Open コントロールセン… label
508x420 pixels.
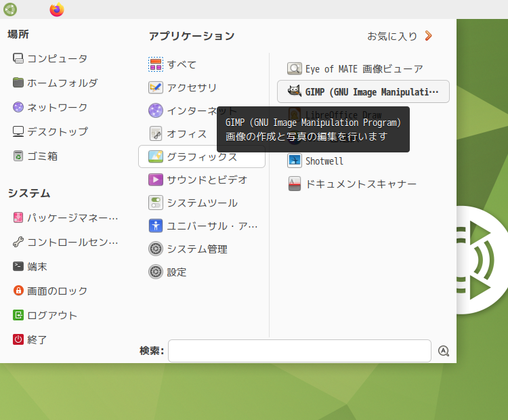tap(72, 242)
